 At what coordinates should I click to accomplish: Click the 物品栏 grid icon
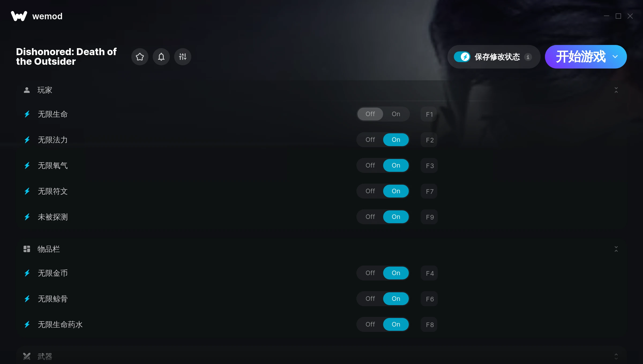pyautogui.click(x=27, y=249)
